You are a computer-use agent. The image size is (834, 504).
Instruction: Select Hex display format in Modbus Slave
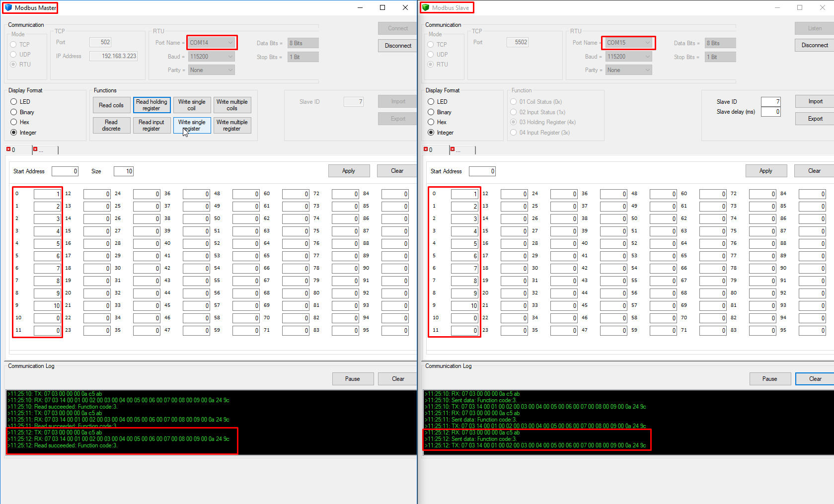coord(431,122)
